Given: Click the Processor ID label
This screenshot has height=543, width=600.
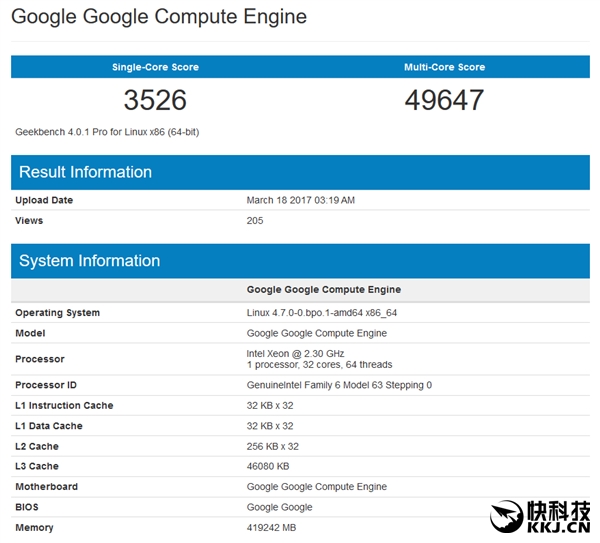Looking at the screenshot, I should (x=46, y=385).
